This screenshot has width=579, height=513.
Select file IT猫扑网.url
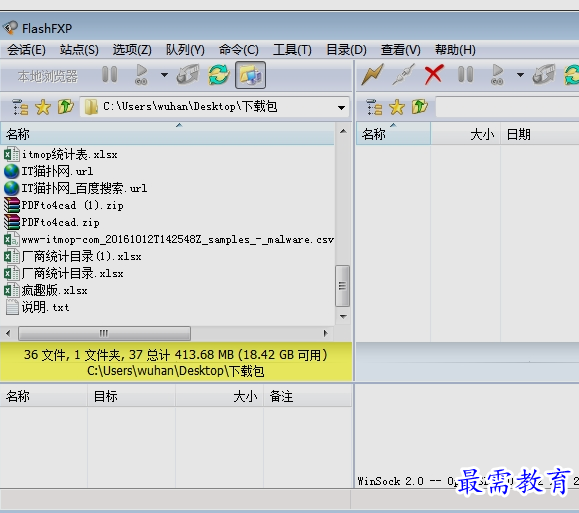pyautogui.click(x=49, y=171)
